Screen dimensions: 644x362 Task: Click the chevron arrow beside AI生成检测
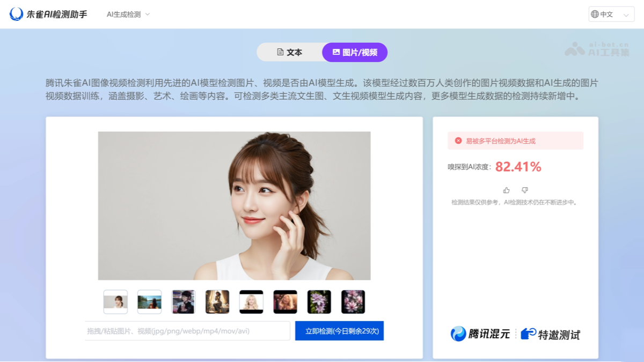coord(148,14)
